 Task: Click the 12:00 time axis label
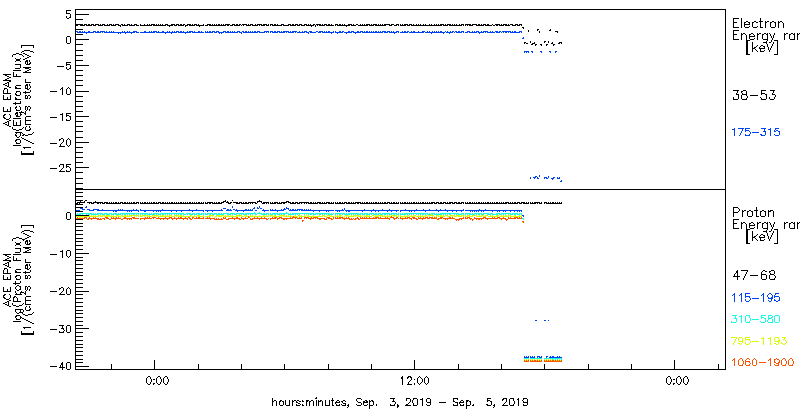(414, 380)
